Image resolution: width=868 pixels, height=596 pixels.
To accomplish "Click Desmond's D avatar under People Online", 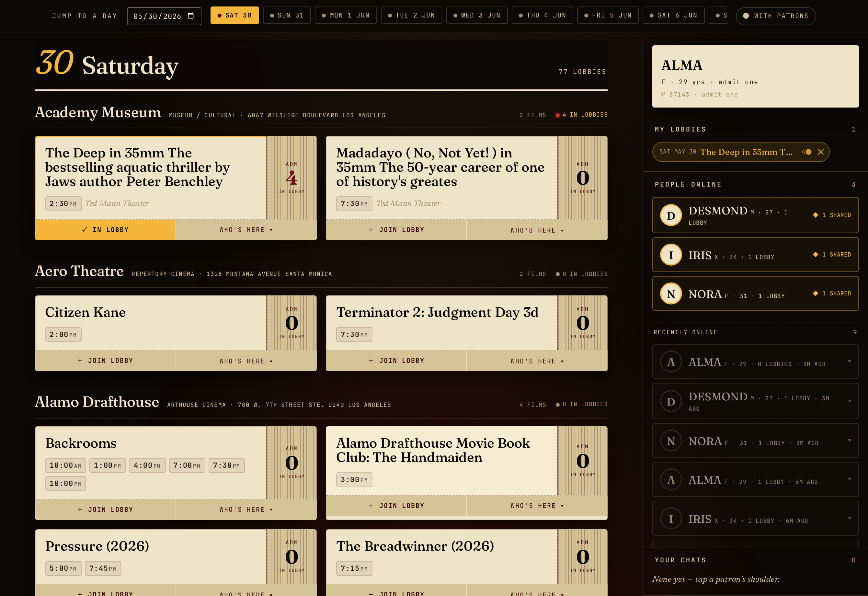I will (671, 215).
